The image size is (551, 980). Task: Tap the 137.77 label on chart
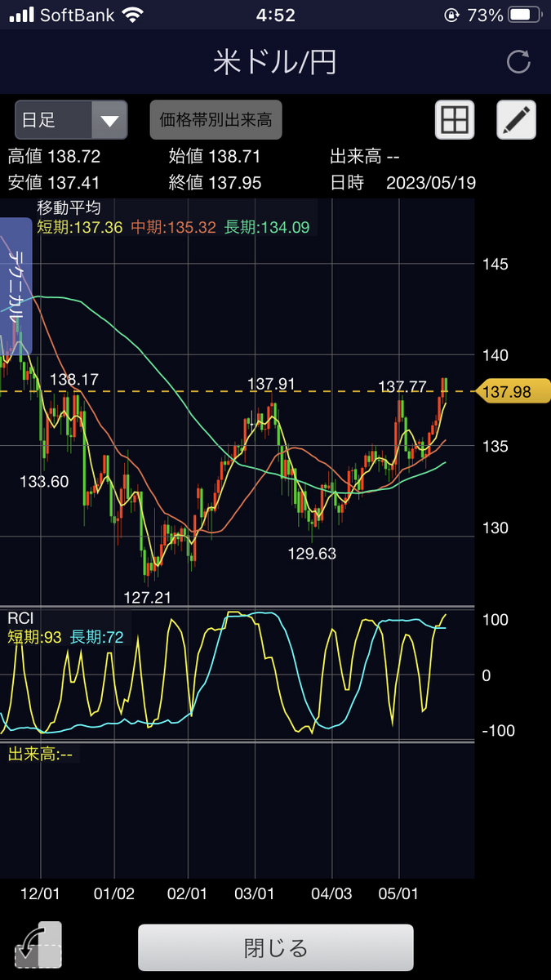click(x=402, y=385)
